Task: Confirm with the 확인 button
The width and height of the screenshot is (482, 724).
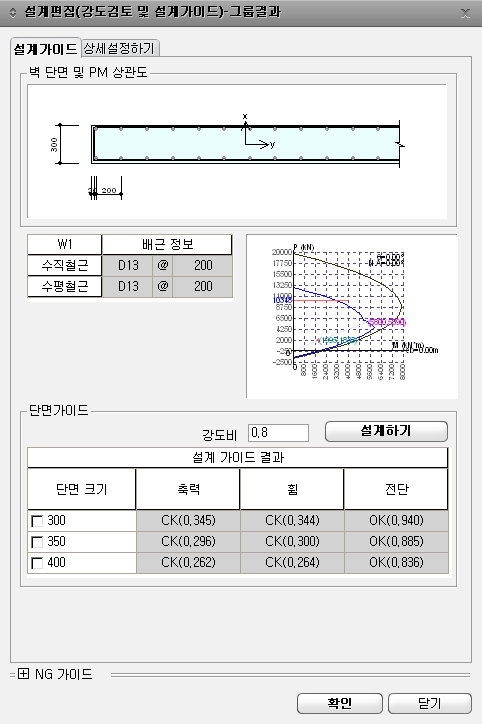Action: (x=340, y=703)
